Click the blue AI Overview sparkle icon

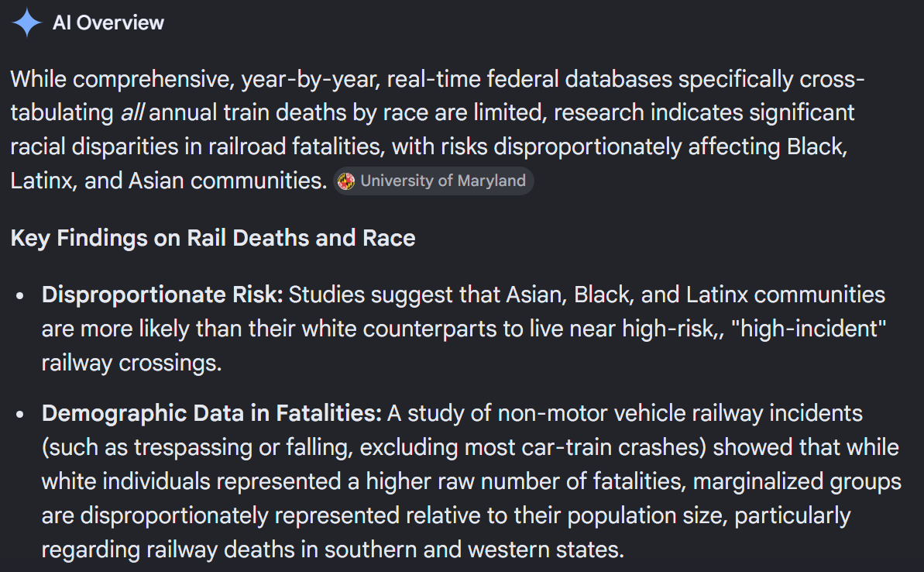(26, 22)
